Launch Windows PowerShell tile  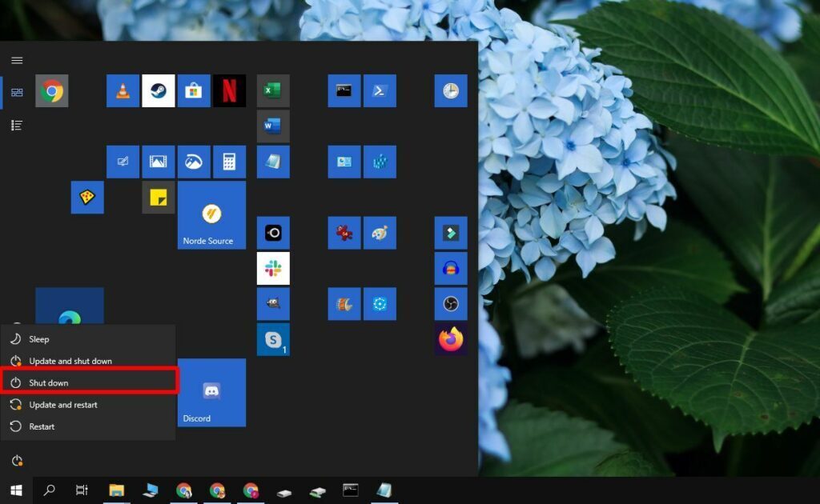point(380,90)
